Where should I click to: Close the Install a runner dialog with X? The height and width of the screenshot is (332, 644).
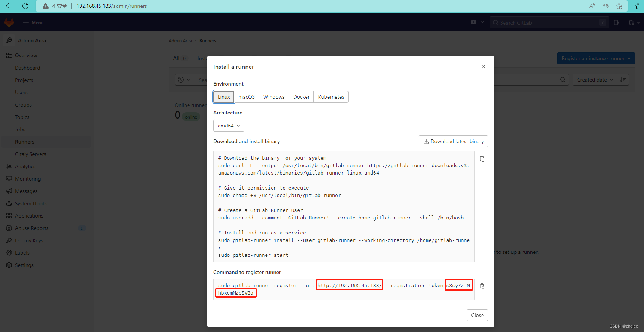click(x=484, y=67)
